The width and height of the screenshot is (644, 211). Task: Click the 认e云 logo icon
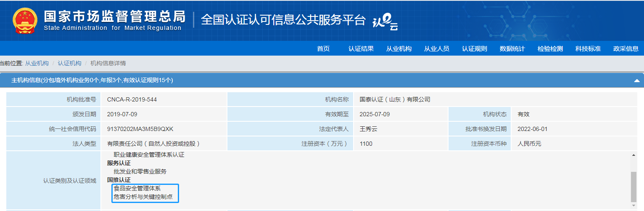[385, 21]
